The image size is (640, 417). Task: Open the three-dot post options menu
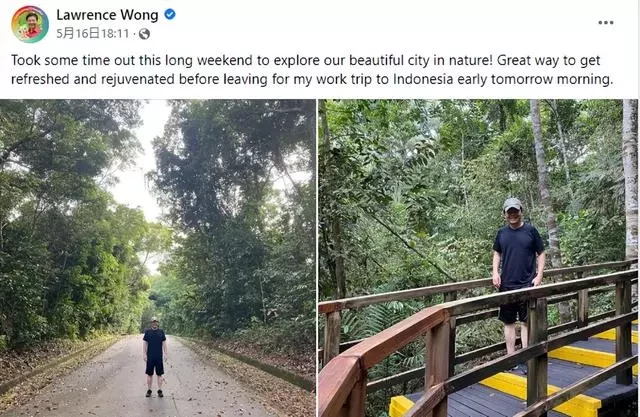point(606,22)
